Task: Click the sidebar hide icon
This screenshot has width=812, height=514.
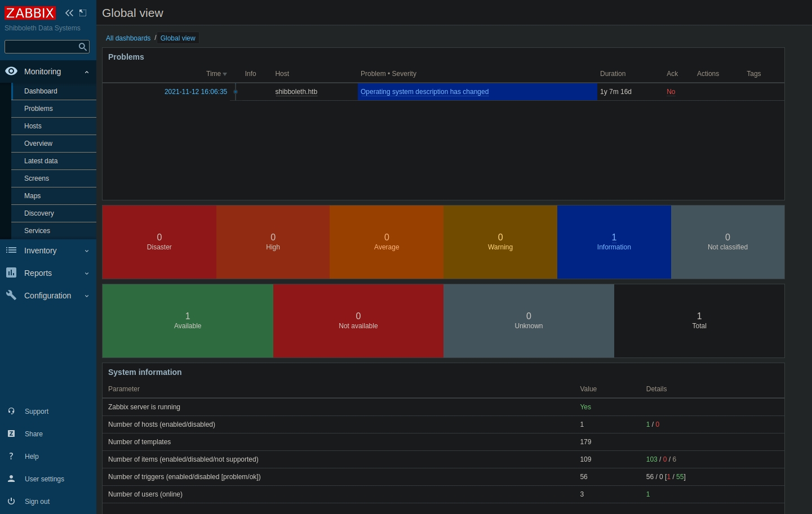Action: tap(83, 13)
